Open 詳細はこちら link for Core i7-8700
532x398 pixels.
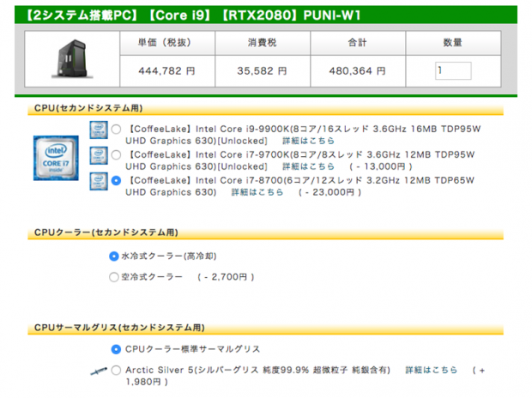pos(257,192)
